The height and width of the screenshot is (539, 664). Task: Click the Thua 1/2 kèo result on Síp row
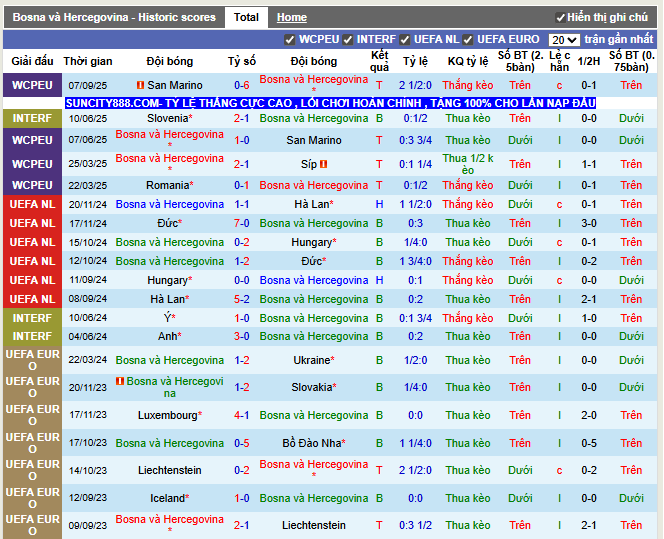coord(468,164)
